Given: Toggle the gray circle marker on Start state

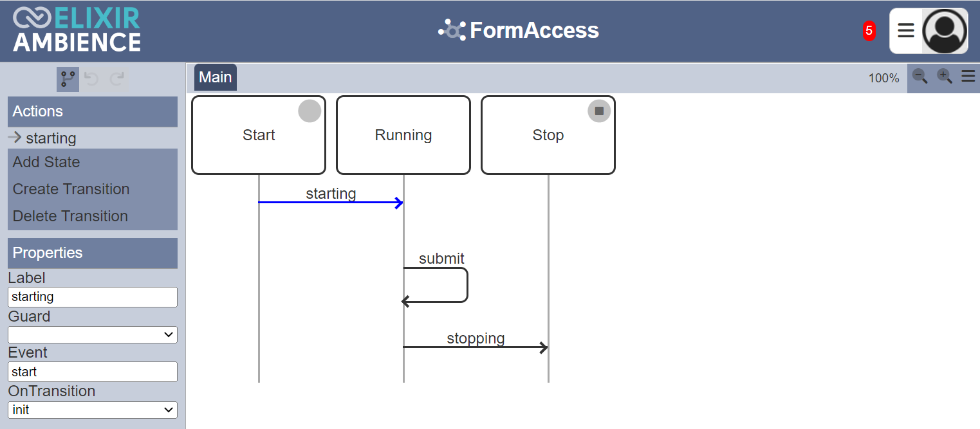Looking at the screenshot, I should pos(310,111).
